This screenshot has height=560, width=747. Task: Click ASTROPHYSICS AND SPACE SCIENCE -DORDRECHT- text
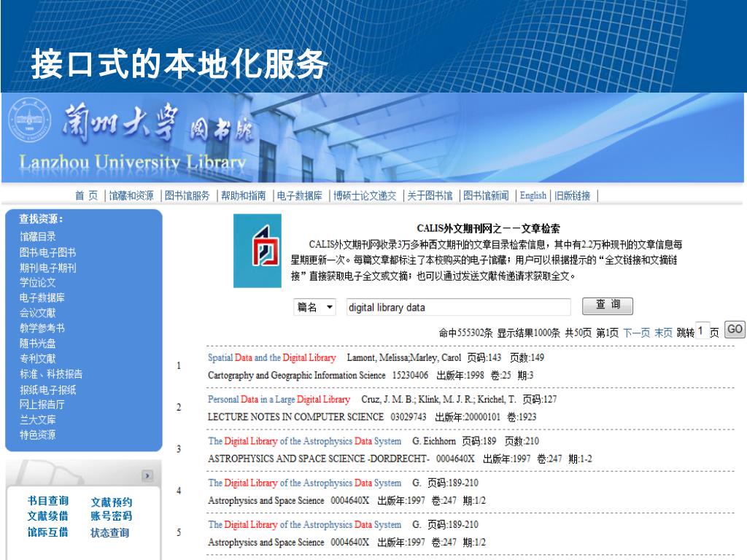[318, 459]
